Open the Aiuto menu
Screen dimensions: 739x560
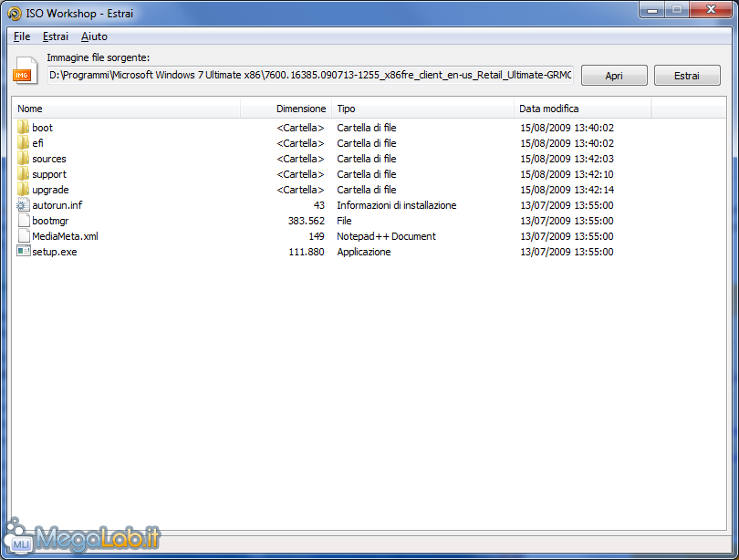coord(94,36)
